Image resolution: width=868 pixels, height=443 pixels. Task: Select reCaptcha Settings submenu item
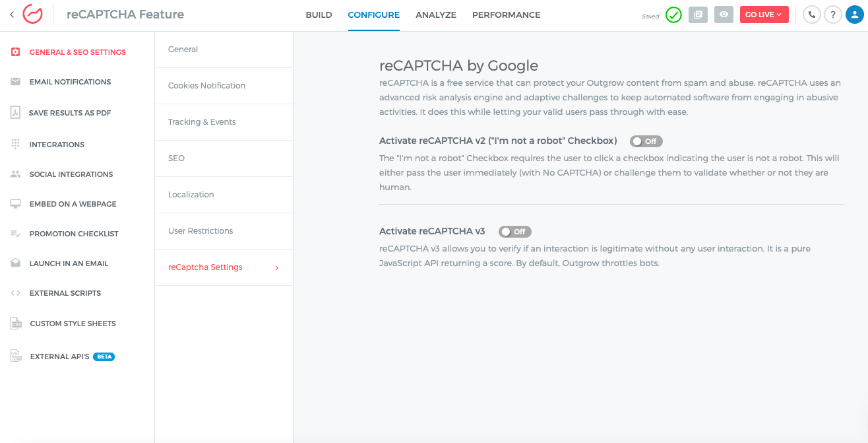(x=224, y=267)
